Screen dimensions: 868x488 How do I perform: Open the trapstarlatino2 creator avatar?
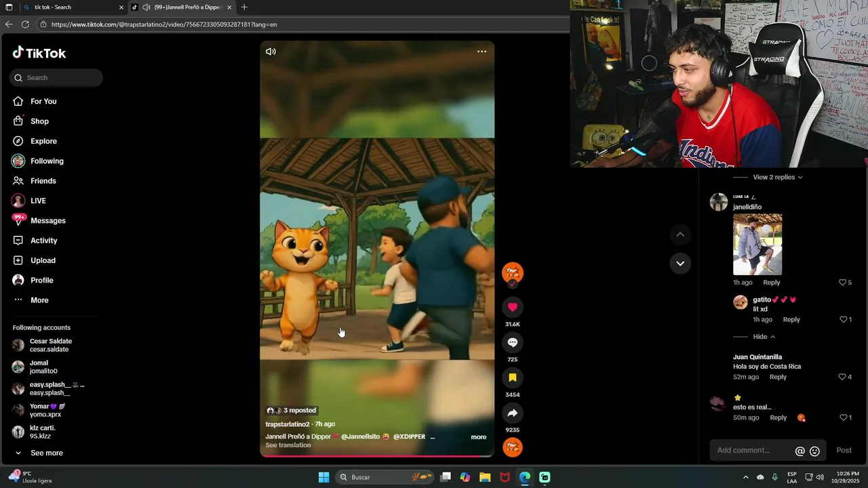coord(513,272)
